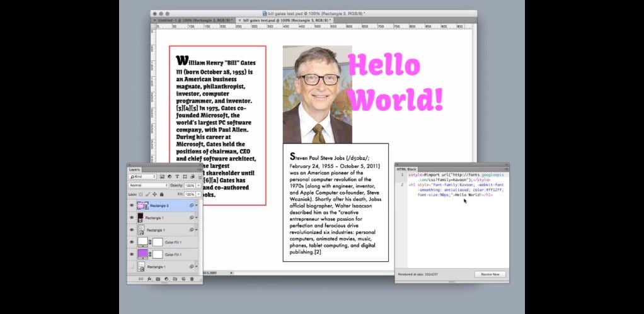Open the Normal blend mode dropdown
644x314 pixels.
pos(149,186)
